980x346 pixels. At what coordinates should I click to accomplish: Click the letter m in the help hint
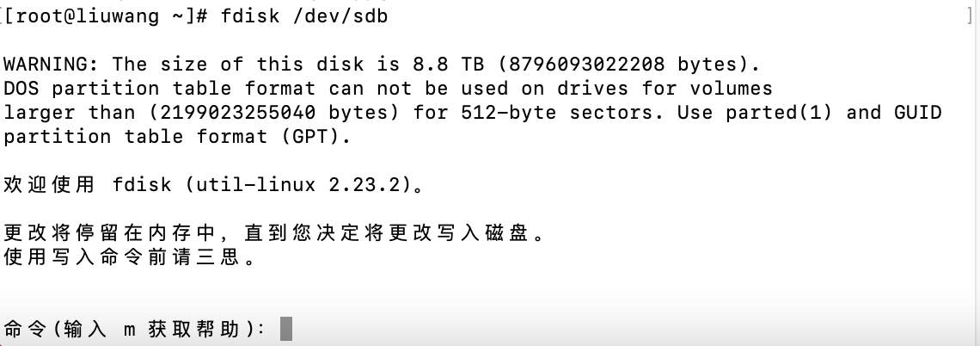coord(129,329)
